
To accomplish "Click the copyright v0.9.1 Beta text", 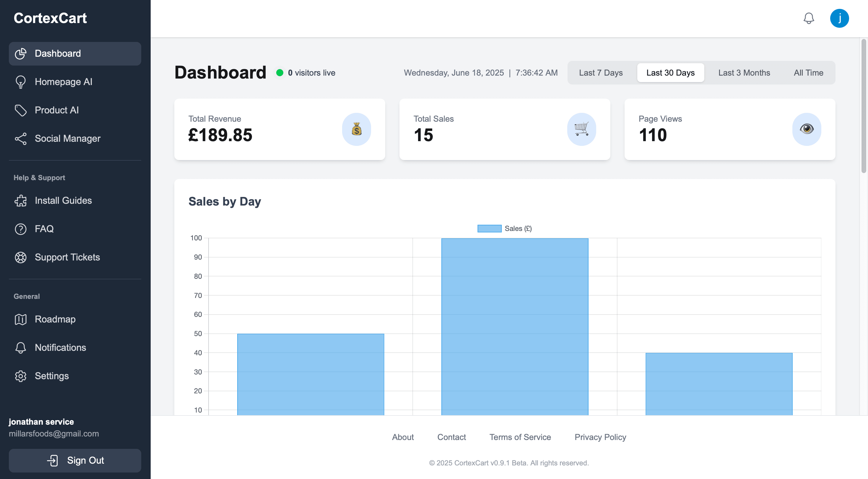I will click(509, 463).
